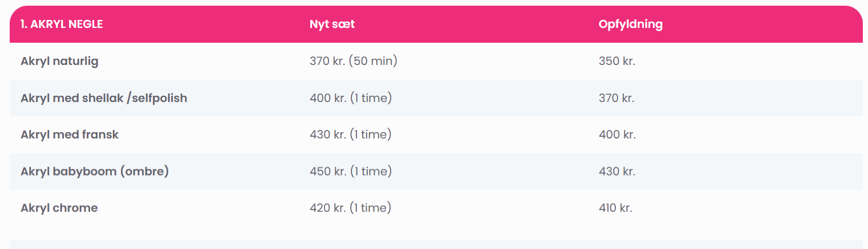Viewport: 868px width, 249px height.
Task: Select the 'Opfyldning' column header
Action: coord(631,25)
